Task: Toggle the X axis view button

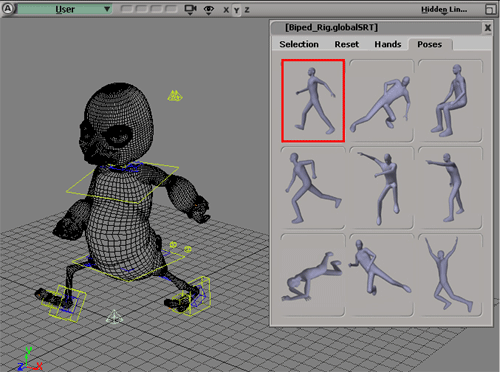Action: 226,10
